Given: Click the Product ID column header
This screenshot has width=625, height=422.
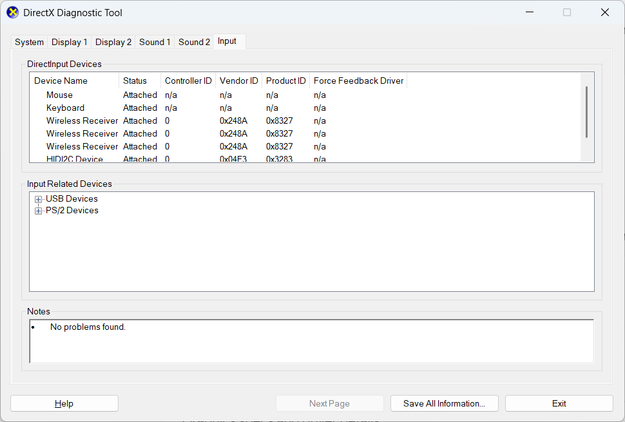Looking at the screenshot, I should pos(285,80).
